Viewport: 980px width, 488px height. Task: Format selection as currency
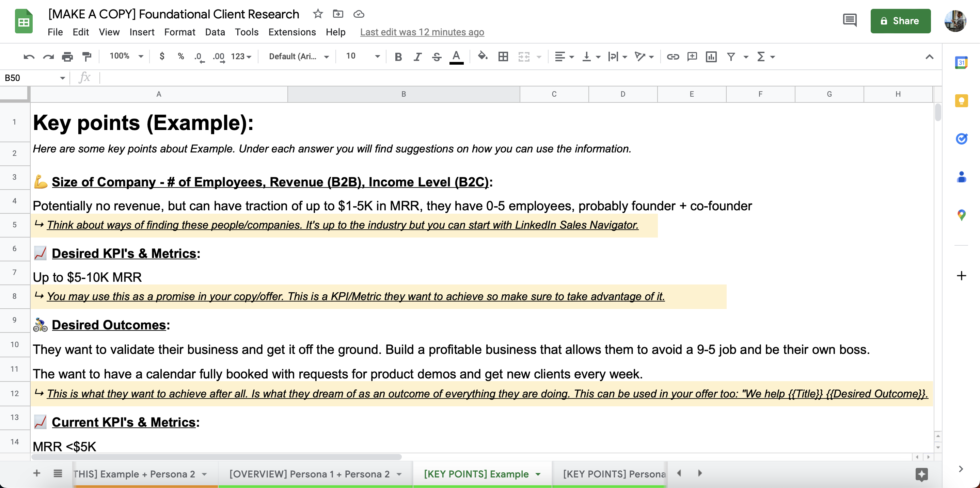(162, 56)
